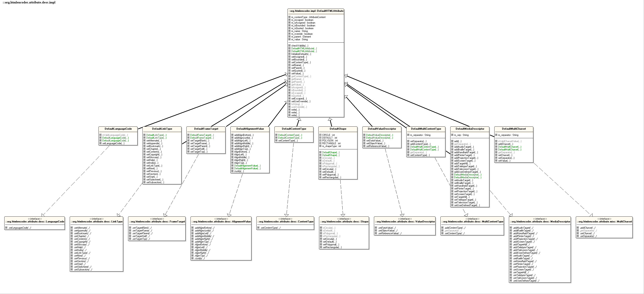Select the DefaultMultiContentType class title
The height and width of the screenshot is (294, 644).
pyautogui.click(x=426, y=129)
